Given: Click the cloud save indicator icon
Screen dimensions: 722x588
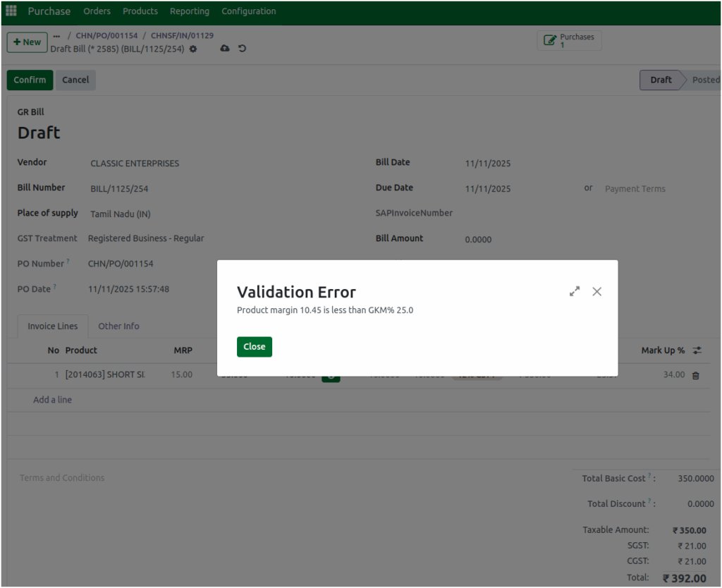Looking at the screenshot, I should coord(225,49).
